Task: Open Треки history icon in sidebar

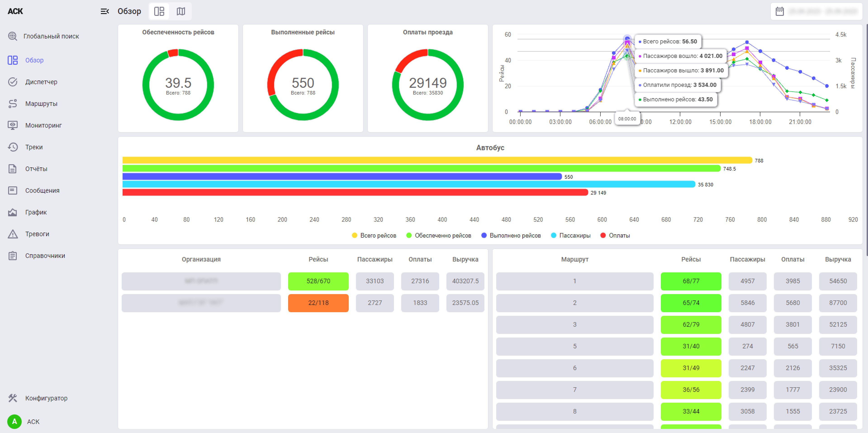Action: [12, 147]
